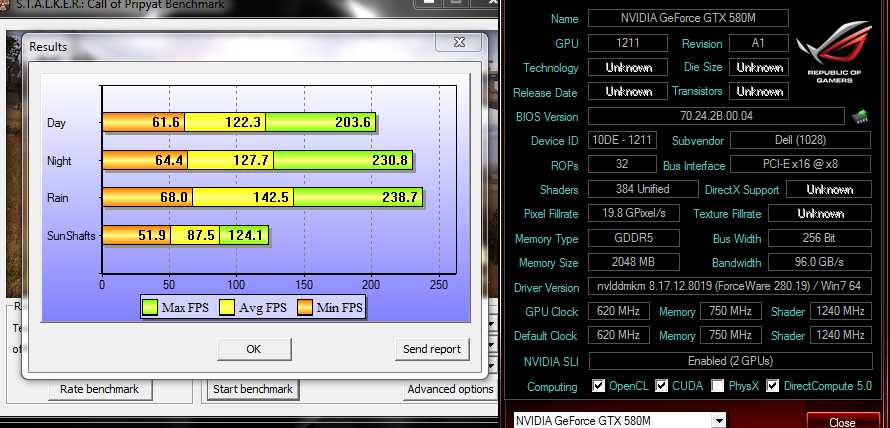The height and width of the screenshot is (428, 890).
Task: Click the GPU name field
Action: [x=688, y=18]
